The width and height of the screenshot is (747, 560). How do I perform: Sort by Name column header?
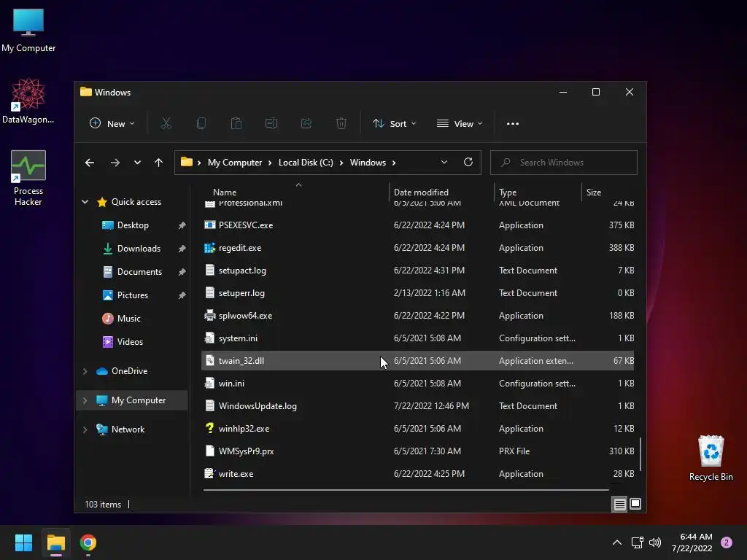pos(225,192)
